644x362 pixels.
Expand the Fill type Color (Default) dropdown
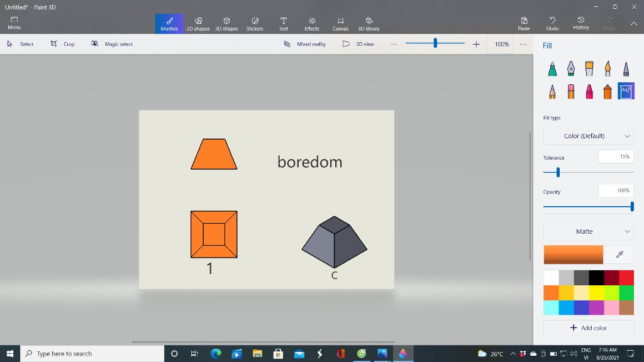(x=589, y=136)
